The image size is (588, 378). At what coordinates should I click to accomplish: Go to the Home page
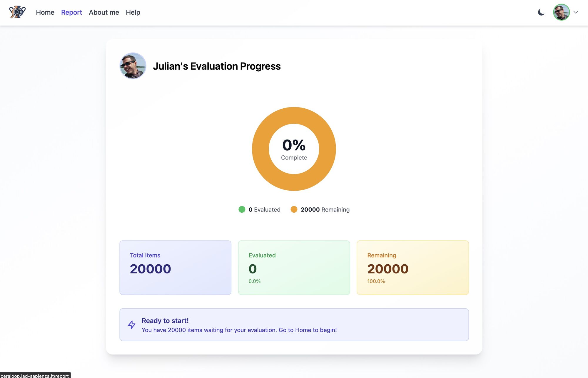[45, 12]
